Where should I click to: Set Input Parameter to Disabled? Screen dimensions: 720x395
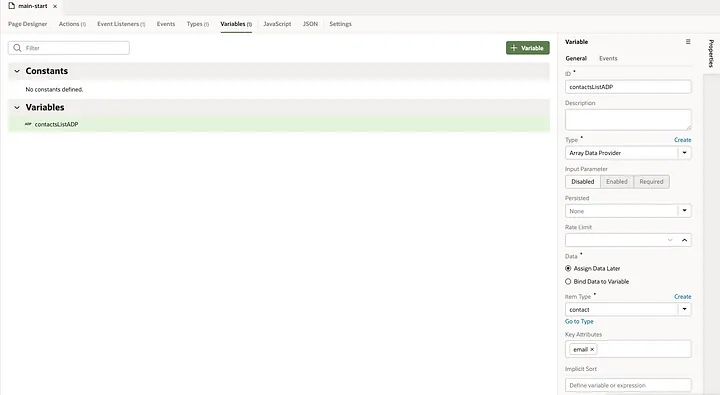[583, 181]
